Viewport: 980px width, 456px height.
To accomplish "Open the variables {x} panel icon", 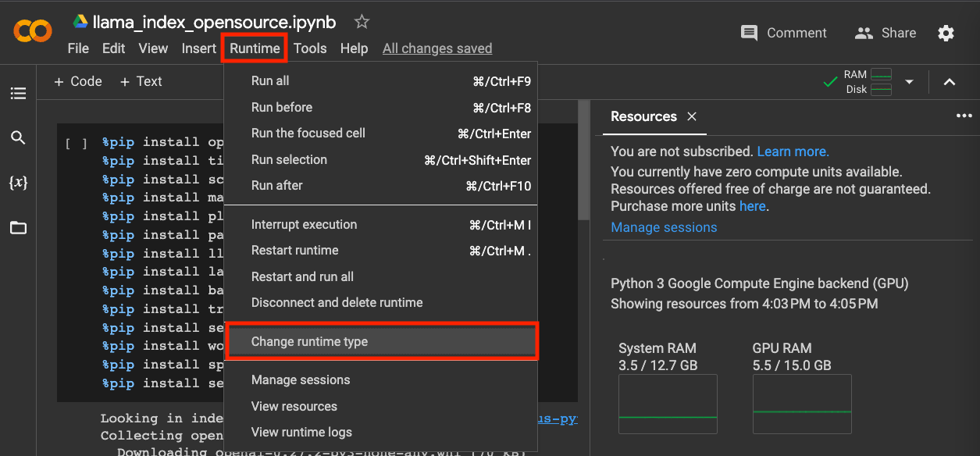I will 18,183.
